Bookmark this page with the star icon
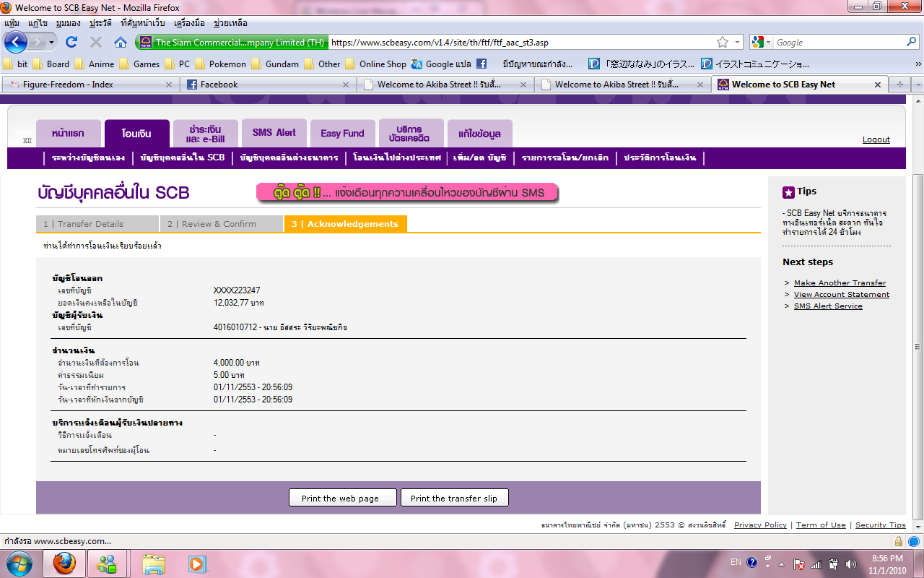Viewport: 924px width, 578px height. (x=723, y=43)
